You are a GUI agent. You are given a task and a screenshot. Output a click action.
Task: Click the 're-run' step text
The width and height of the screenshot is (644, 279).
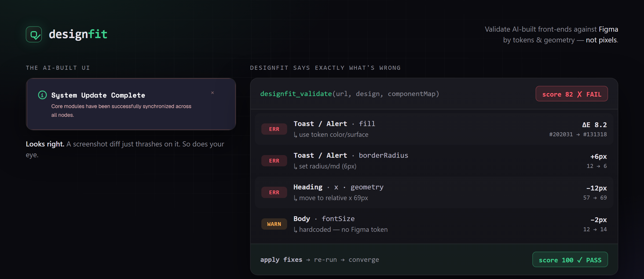(x=325, y=260)
